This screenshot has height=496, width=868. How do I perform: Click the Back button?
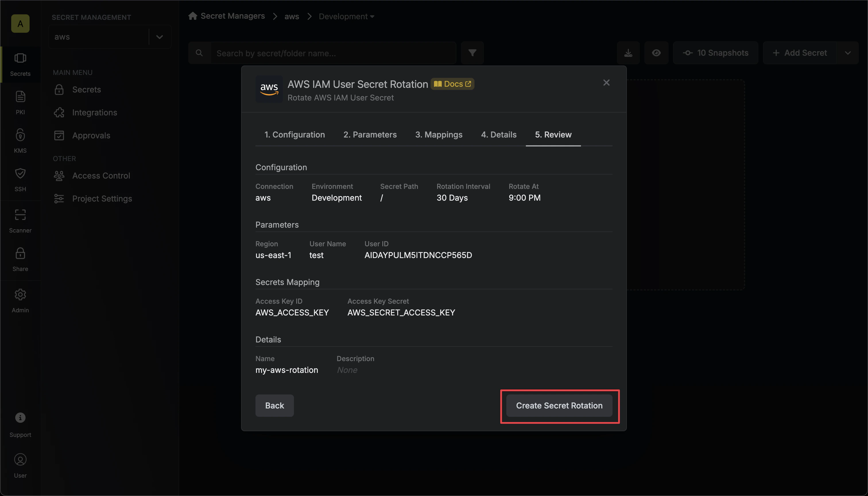coord(275,405)
